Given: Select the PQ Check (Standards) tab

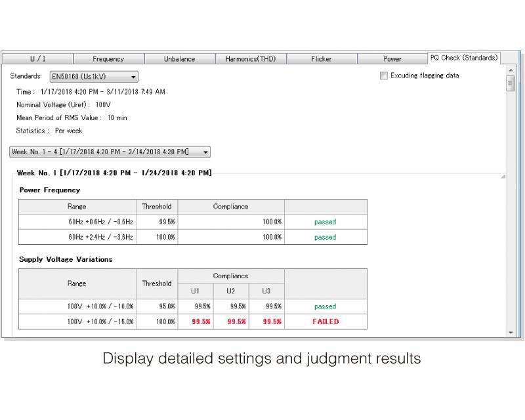Looking at the screenshot, I should [464, 58].
